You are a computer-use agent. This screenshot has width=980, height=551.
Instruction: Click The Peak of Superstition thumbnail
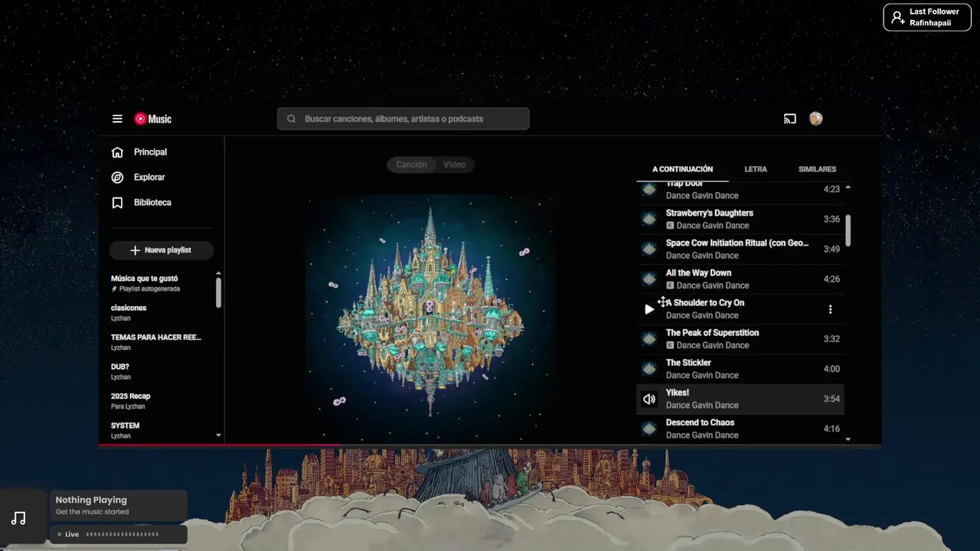(649, 338)
